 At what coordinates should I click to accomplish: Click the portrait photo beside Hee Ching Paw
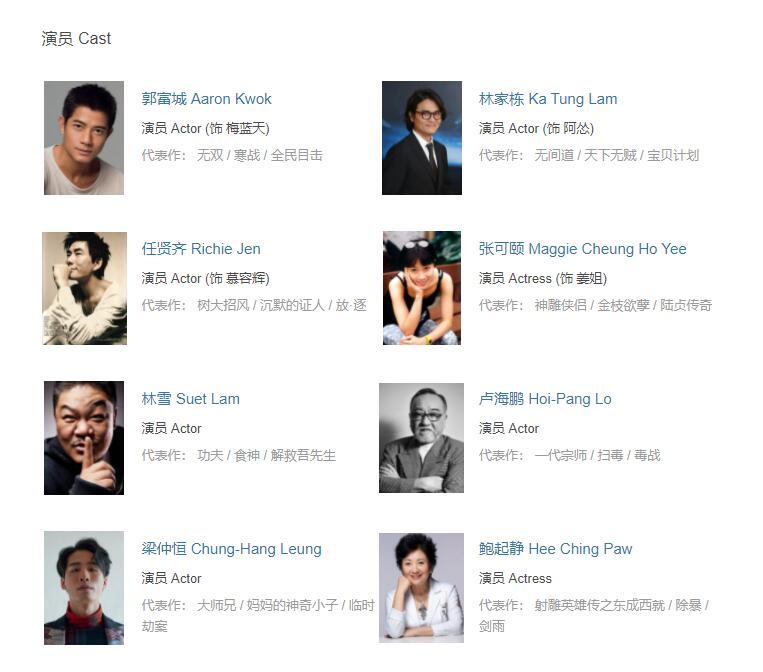pyautogui.click(x=421, y=588)
